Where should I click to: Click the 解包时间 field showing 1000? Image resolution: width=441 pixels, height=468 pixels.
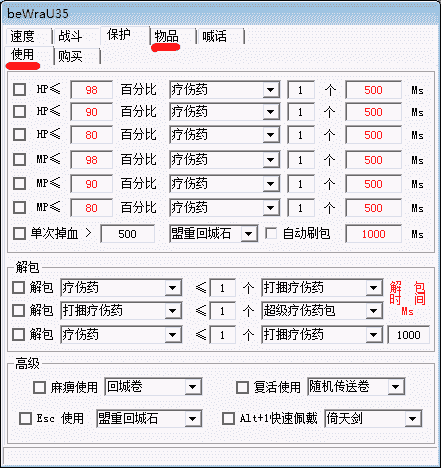pos(408,335)
